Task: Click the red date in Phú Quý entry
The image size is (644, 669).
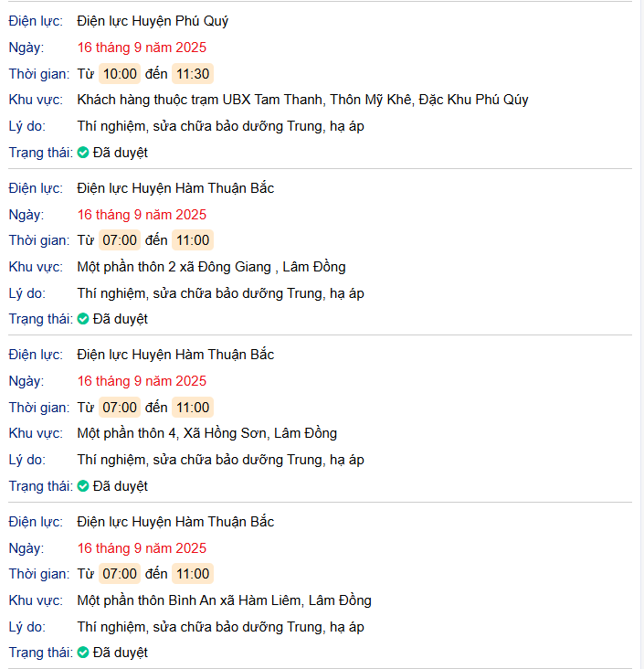Action: pyautogui.click(x=142, y=48)
